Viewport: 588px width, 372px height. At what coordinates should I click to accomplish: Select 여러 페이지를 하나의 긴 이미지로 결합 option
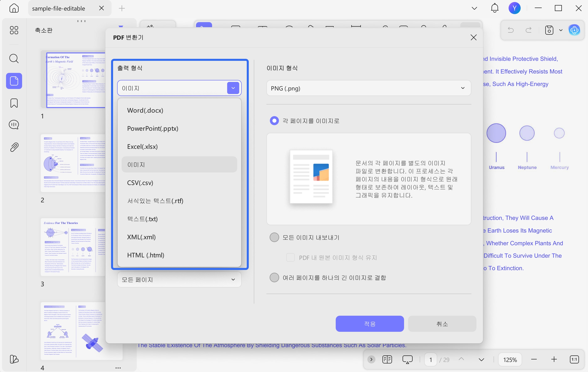[274, 278]
